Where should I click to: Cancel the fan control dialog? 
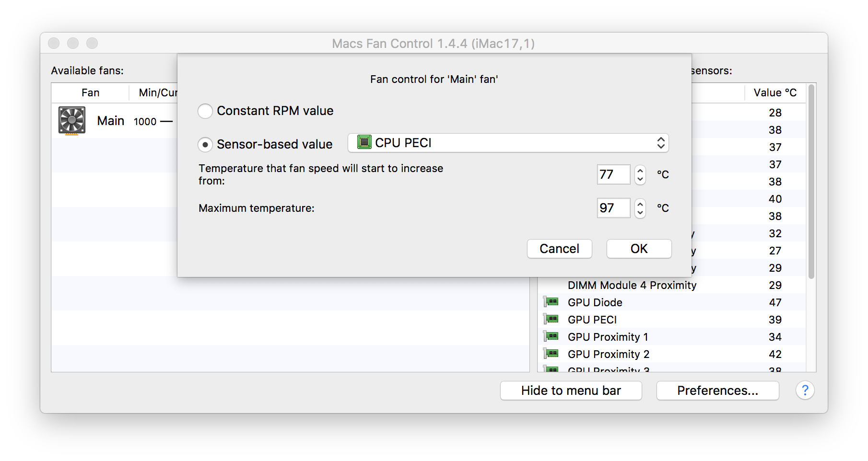click(x=560, y=249)
